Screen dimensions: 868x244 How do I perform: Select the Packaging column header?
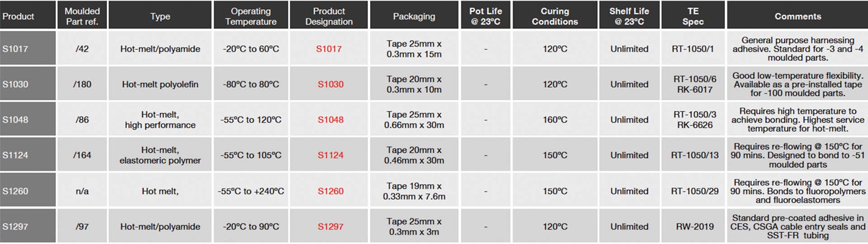click(x=414, y=16)
